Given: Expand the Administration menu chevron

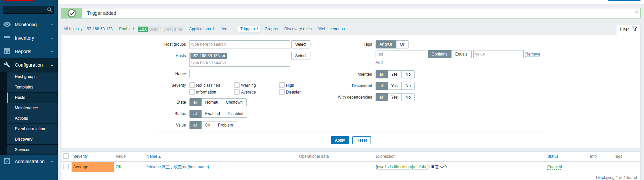Looking at the screenshot, I should 52,161.
